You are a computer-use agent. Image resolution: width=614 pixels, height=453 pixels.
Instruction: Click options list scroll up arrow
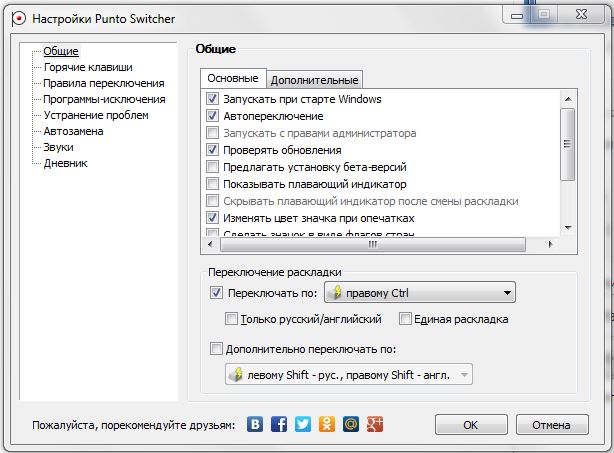[568, 99]
